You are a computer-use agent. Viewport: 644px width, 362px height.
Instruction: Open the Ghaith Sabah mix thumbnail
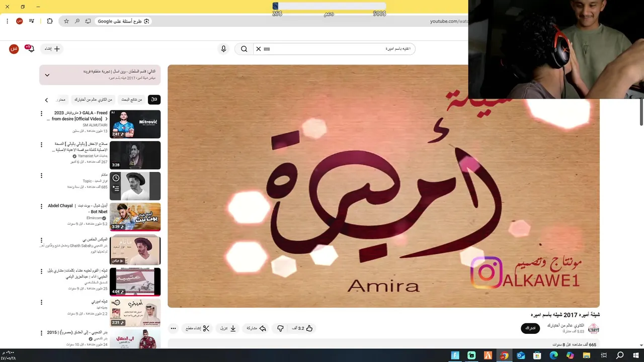point(135,250)
